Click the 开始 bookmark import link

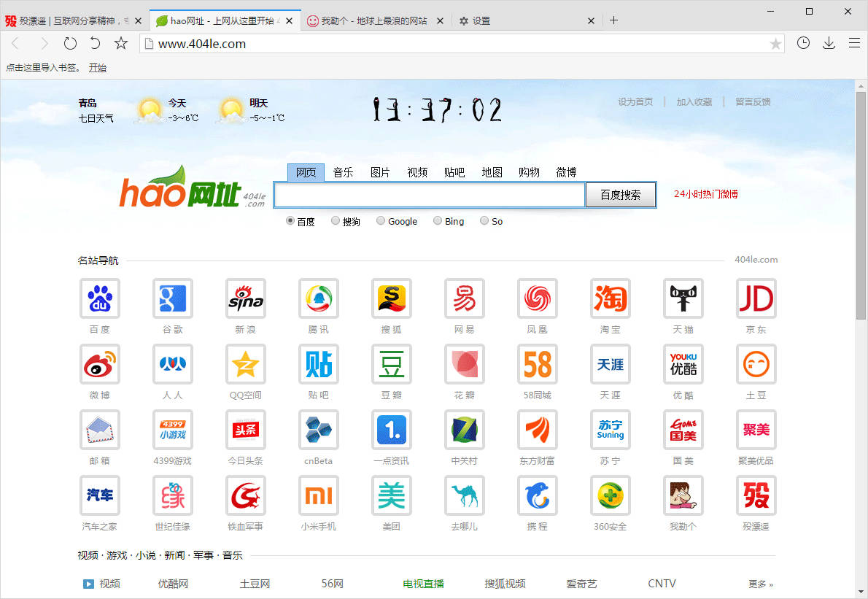(98, 68)
